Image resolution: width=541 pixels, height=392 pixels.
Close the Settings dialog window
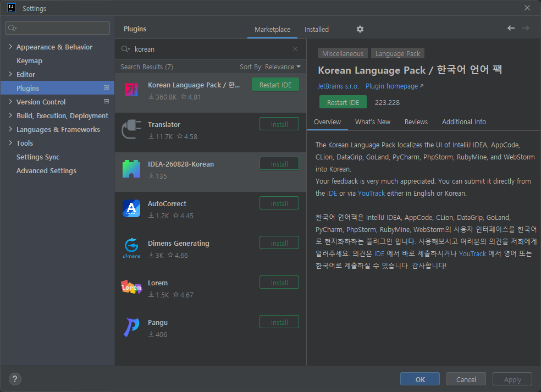[527, 8]
